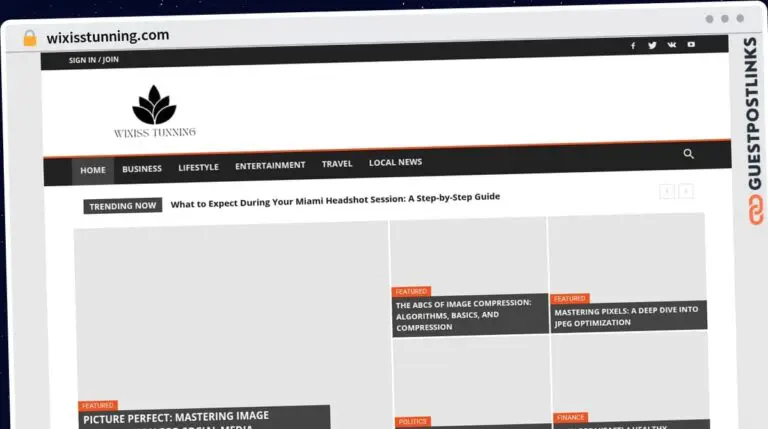Click the wixisstunning.com address text
The height and width of the screenshot is (429, 768).
108,36
